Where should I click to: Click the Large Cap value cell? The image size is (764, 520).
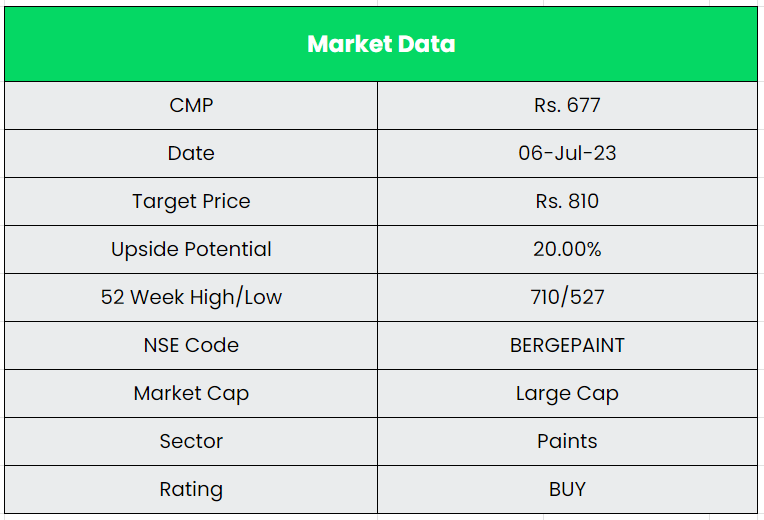[x=567, y=393]
